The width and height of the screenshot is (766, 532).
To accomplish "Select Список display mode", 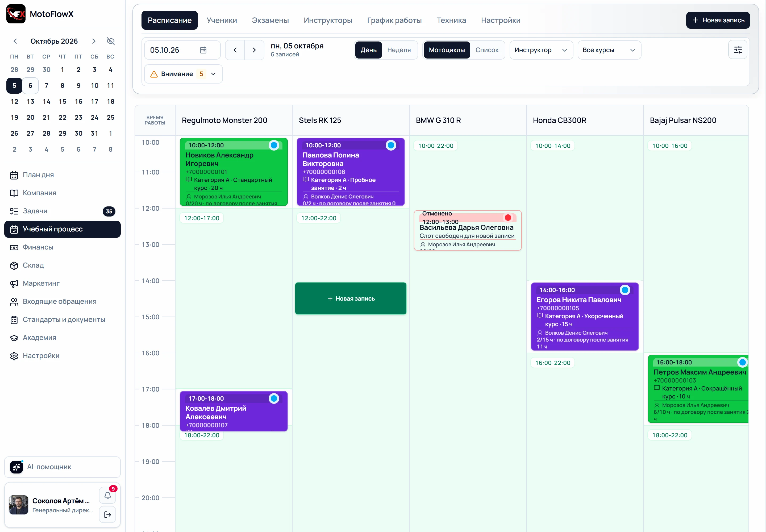I will point(487,50).
